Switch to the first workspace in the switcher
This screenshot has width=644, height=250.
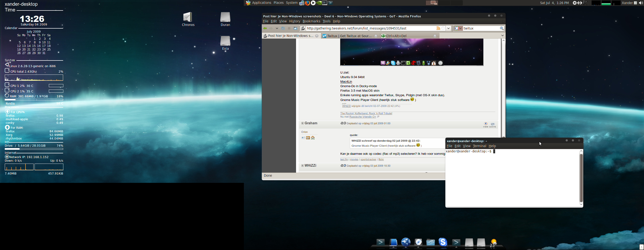tap(432, 3)
